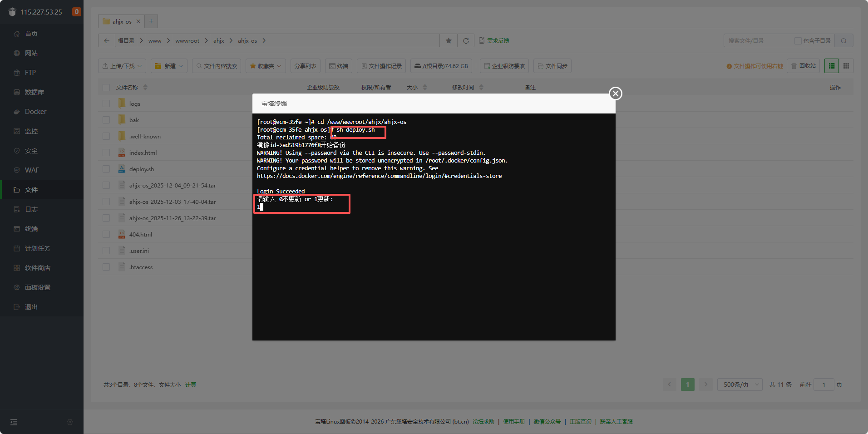
Task: Open the Recycle Bin (回收站)
Action: (x=803, y=66)
